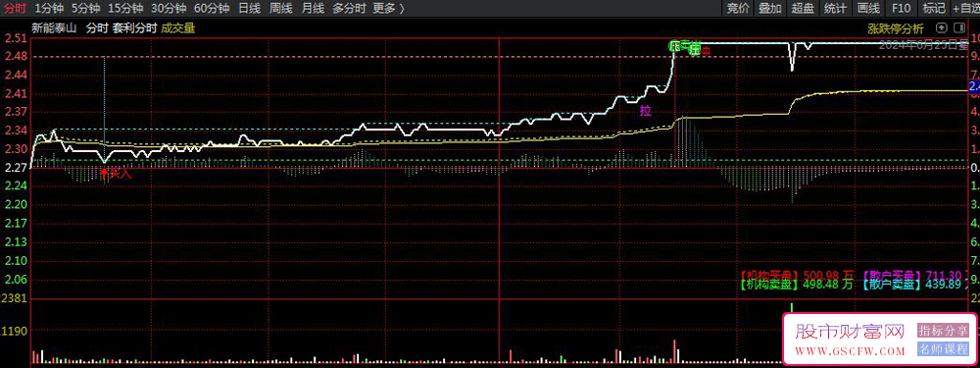Select the 5分钟 period tab

point(85,8)
